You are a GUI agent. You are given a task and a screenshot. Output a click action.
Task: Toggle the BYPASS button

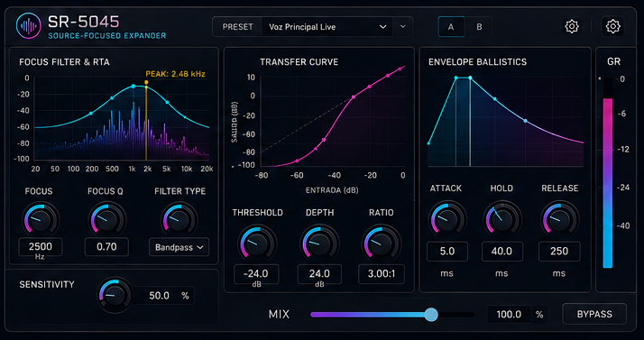click(594, 314)
